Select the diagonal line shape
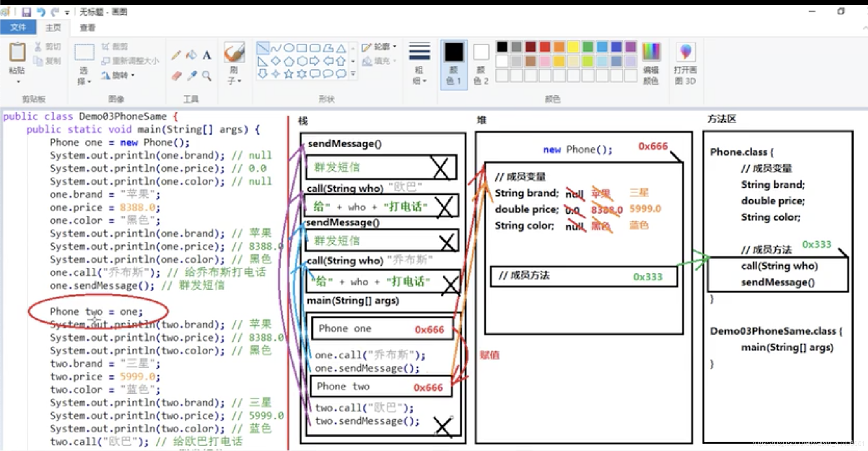 click(x=262, y=48)
